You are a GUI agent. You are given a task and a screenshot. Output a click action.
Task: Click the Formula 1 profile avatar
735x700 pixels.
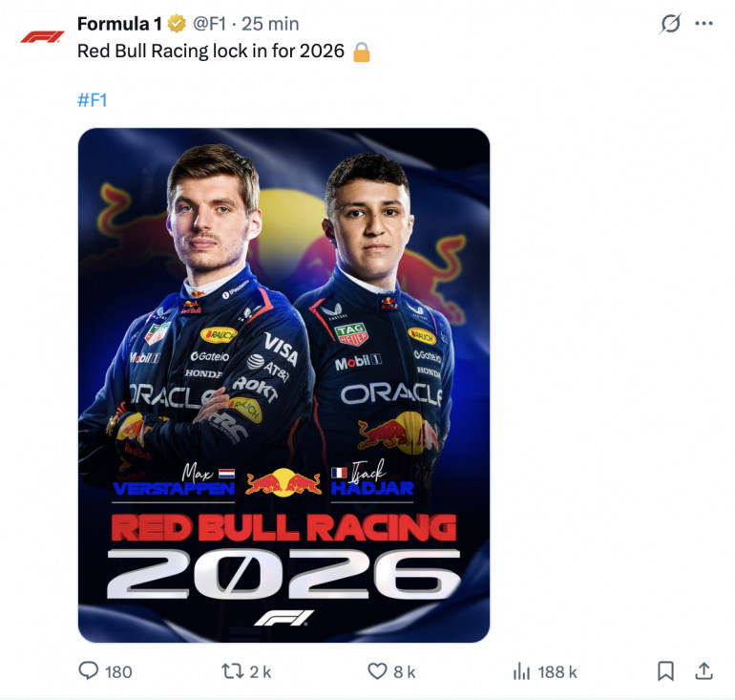(x=42, y=36)
